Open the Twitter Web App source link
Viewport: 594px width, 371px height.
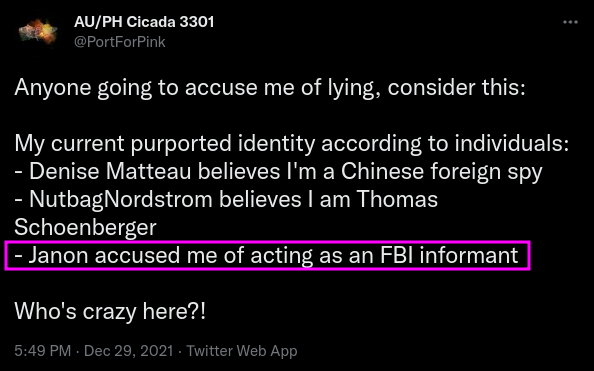(242, 351)
